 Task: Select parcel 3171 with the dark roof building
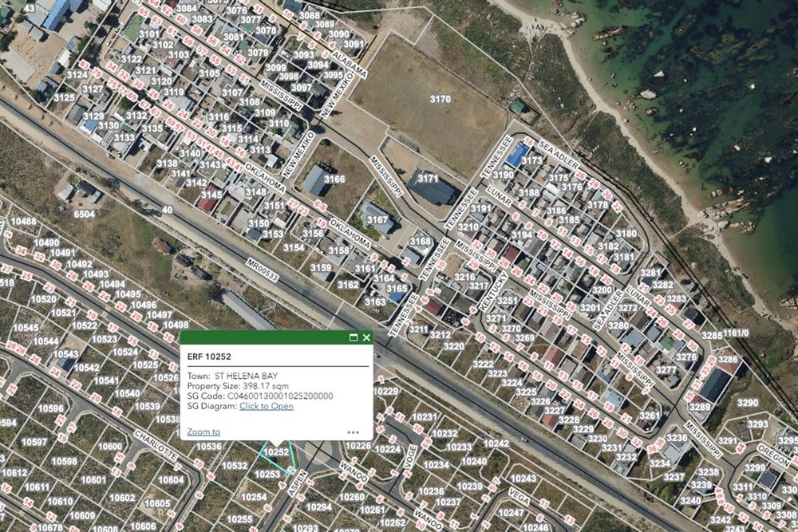click(x=428, y=179)
